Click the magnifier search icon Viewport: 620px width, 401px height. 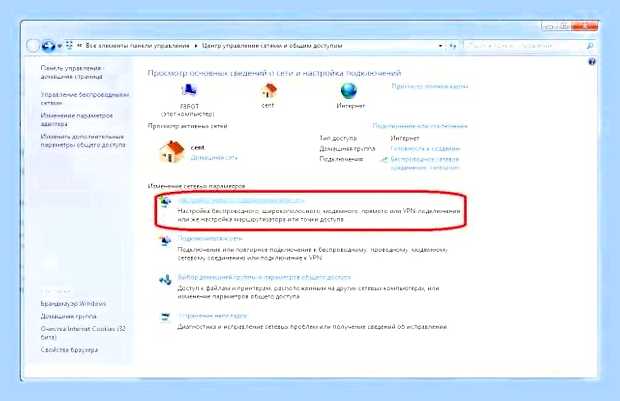point(590,46)
